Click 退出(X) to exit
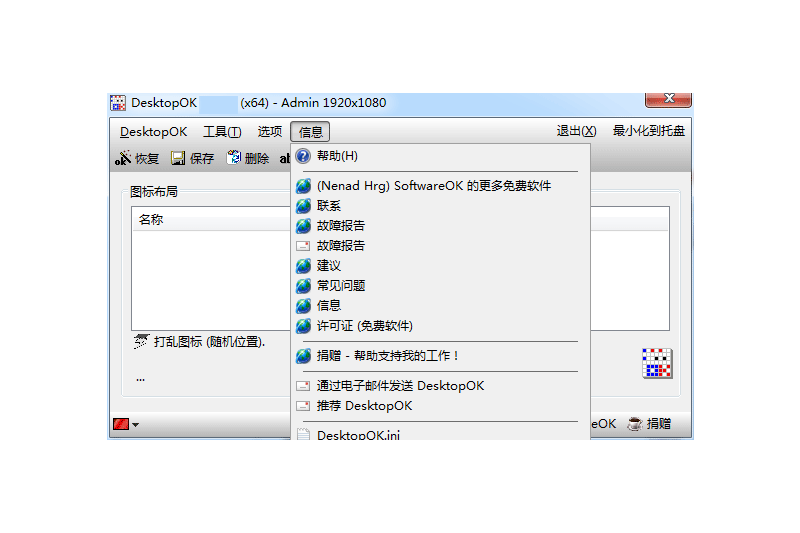The height and width of the screenshot is (533, 800). [x=576, y=131]
